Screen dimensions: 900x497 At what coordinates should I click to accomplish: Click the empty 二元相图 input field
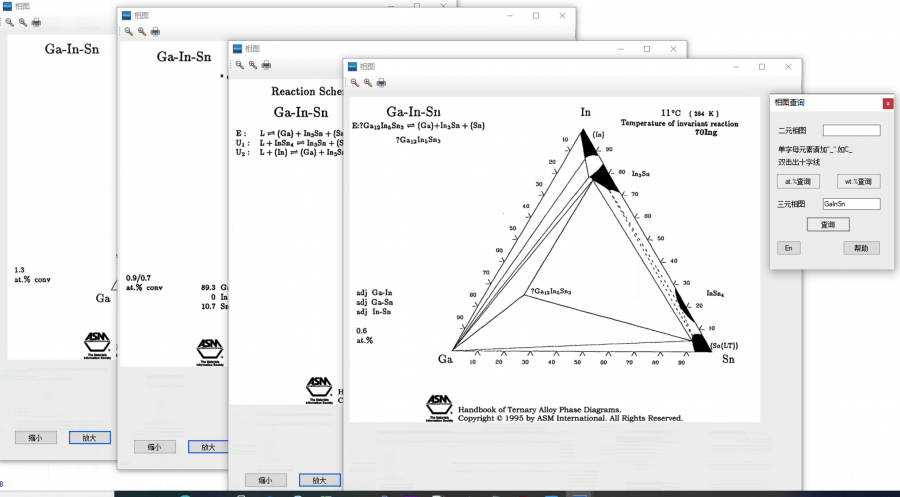[851, 130]
